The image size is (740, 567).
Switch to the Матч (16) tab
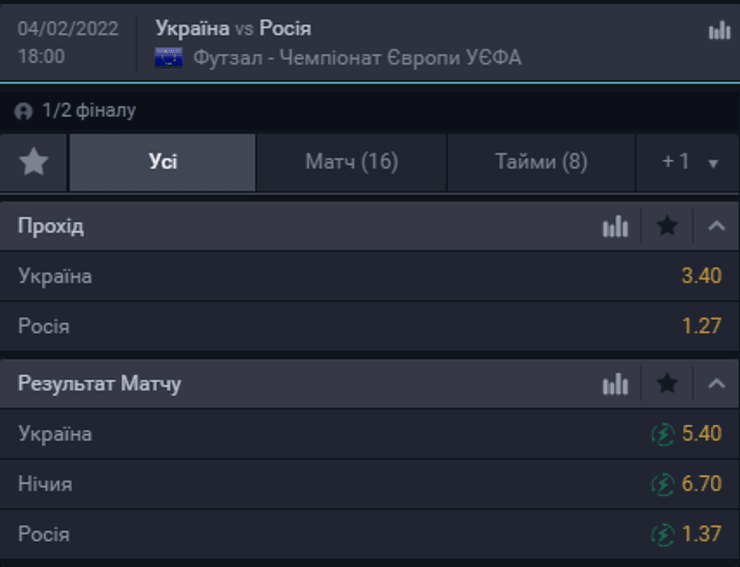[x=351, y=162]
